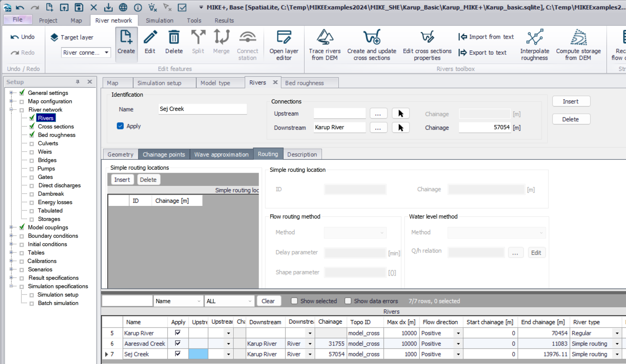
Task: Collapse the River network tree node
Action: 11,110
